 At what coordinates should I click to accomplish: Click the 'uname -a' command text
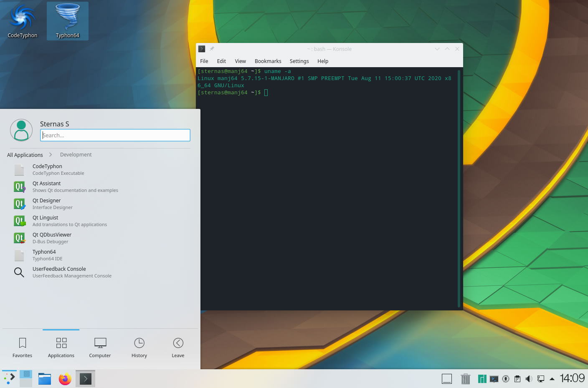pyautogui.click(x=277, y=71)
